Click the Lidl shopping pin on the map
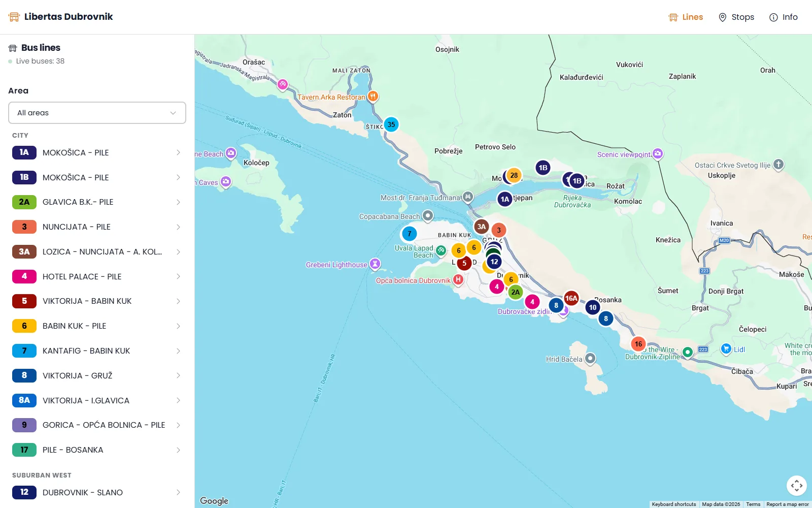Viewport: 812px width, 508px height. 726,348
